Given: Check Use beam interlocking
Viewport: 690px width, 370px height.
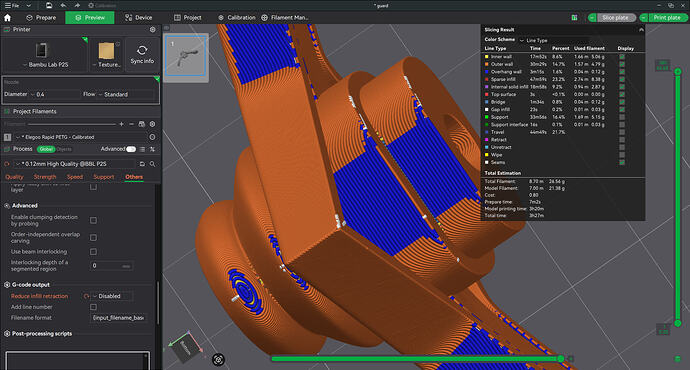Looking at the screenshot, I should point(93,252).
